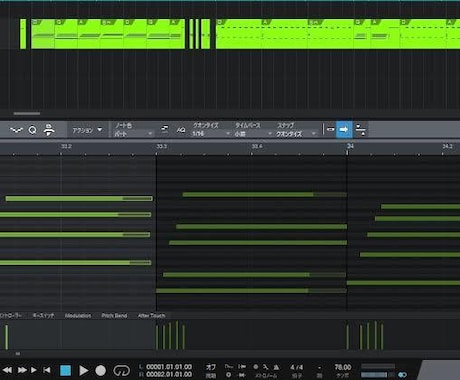The width and height of the screenshot is (460, 380).
Task: Click the fast forward transport button
Action: [x=22, y=370]
